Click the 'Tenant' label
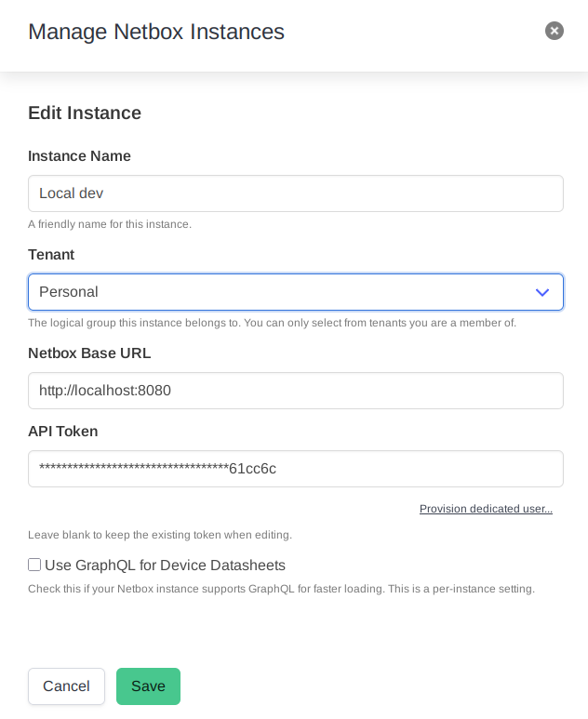The image size is (588, 719). [51, 255]
